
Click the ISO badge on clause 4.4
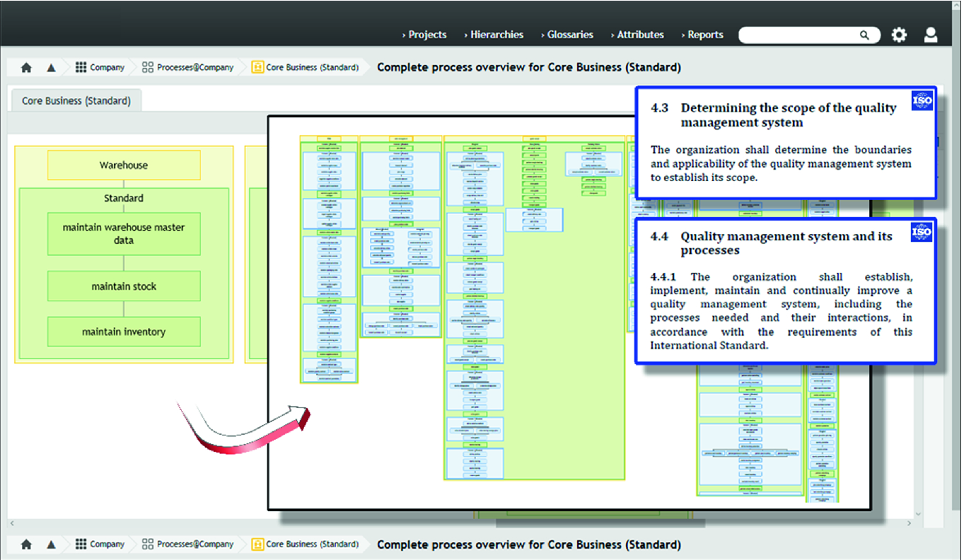[923, 232]
